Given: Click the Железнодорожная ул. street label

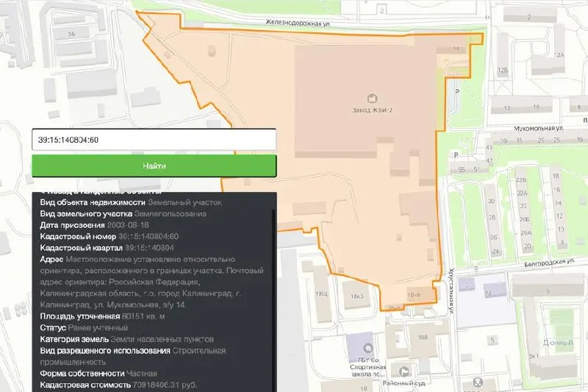Looking at the screenshot, I should [x=298, y=23].
